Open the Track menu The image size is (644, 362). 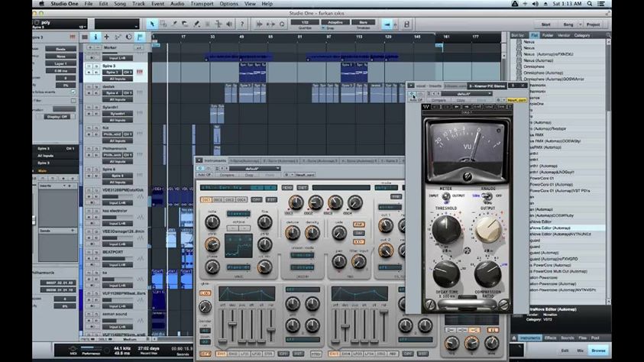(x=138, y=4)
